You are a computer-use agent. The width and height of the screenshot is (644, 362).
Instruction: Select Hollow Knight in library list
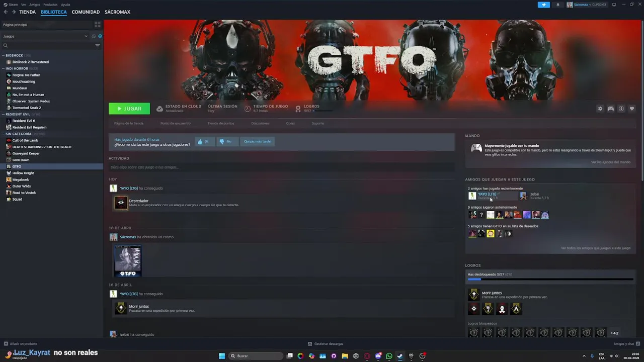23,173
